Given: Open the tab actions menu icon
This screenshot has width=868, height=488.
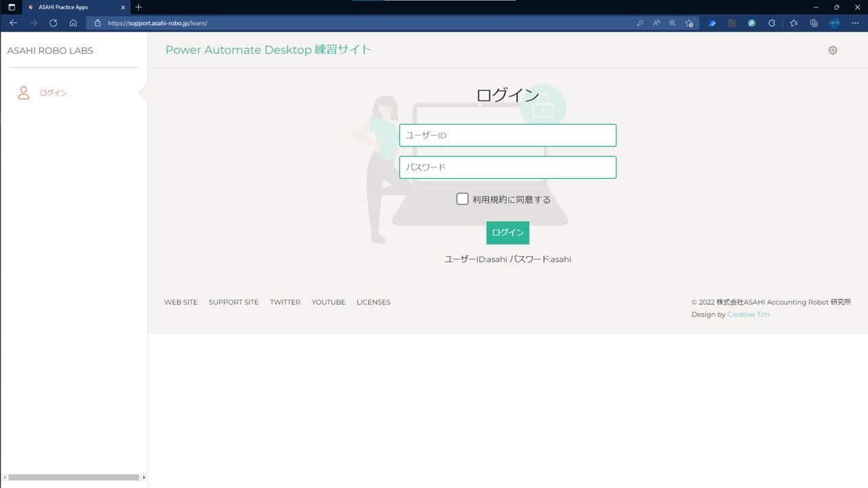Looking at the screenshot, I should tap(12, 7).
